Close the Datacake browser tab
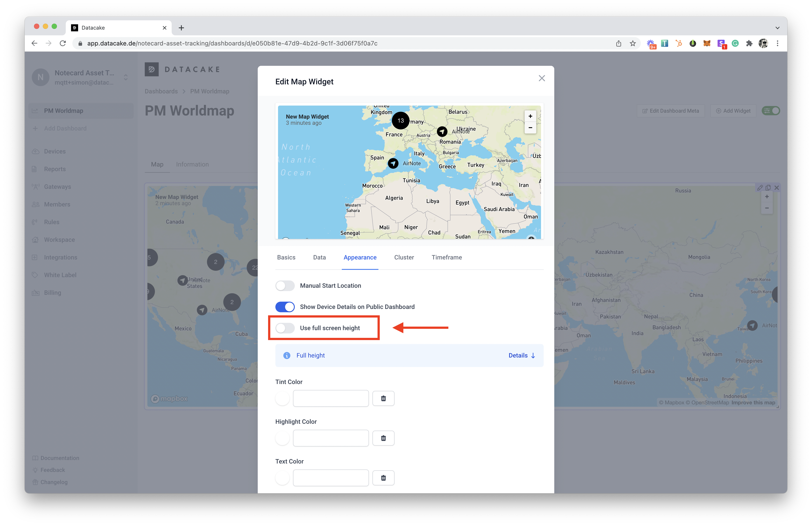 pyautogui.click(x=164, y=28)
